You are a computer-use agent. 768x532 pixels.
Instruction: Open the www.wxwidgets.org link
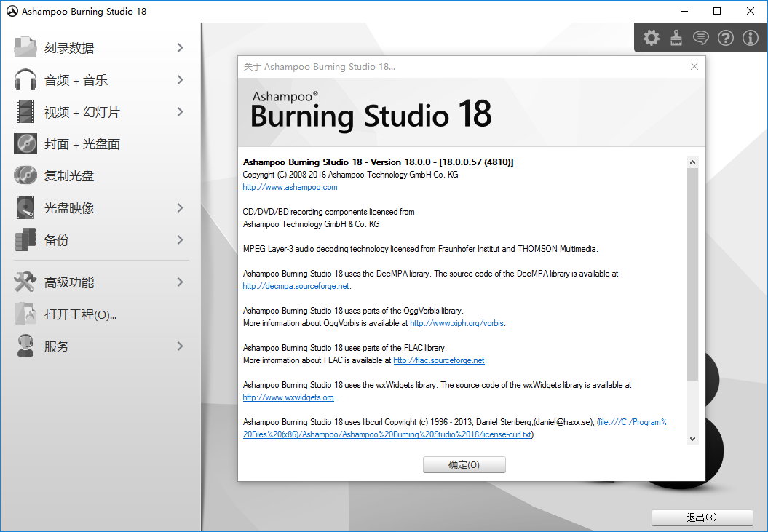pos(288,397)
